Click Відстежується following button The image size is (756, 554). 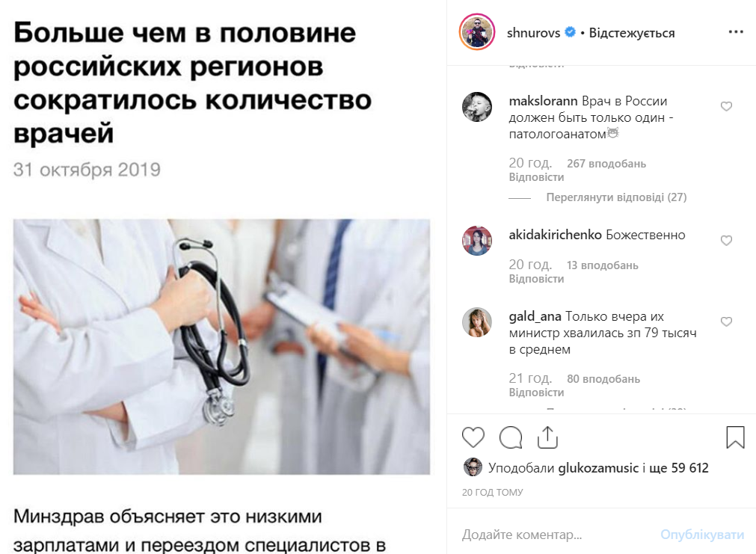click(x=632, y=33)
